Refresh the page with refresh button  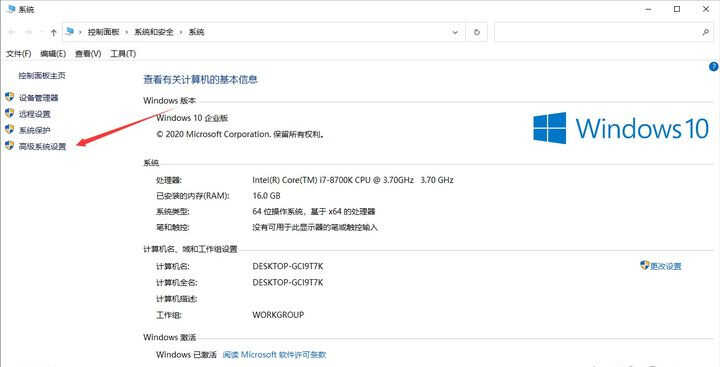(477, 33)
